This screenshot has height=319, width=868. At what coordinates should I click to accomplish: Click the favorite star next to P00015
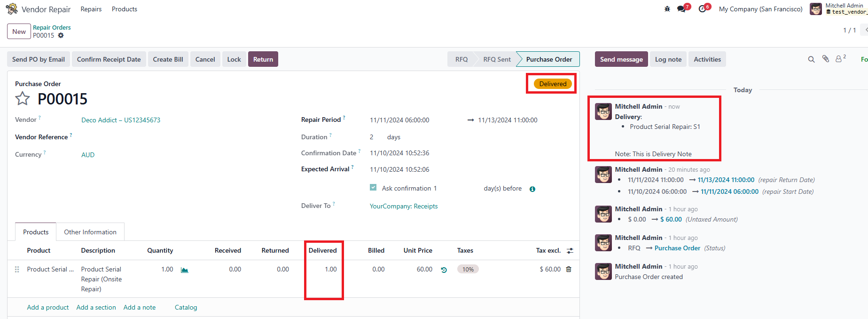[x=22, y=99]
